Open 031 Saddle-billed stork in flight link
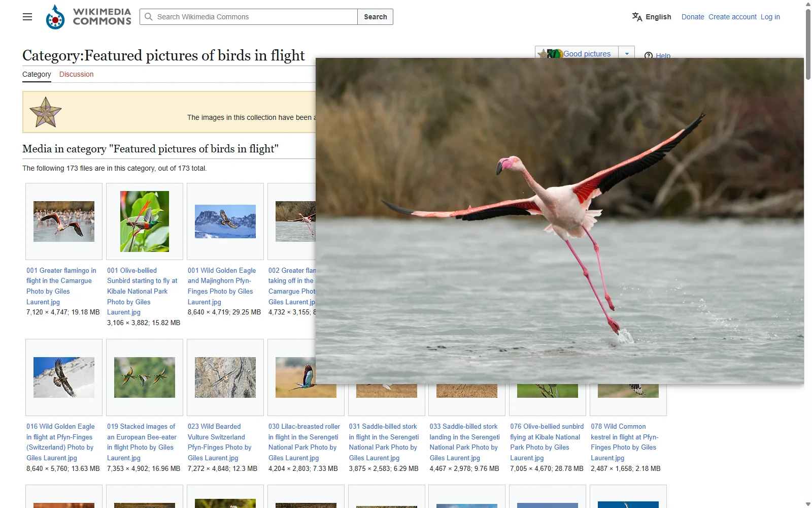The width and height of the screenshot is (812, 508). (x=384, y=442)
